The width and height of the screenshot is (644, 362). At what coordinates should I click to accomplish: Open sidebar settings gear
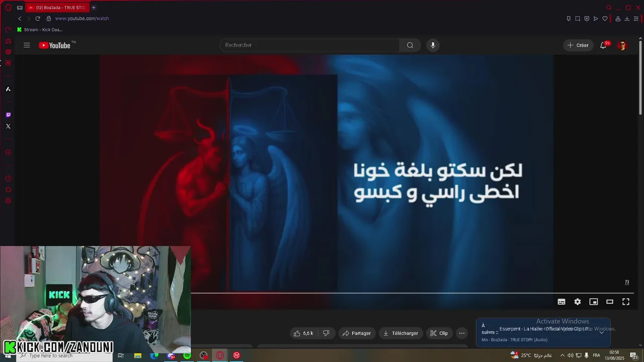coord(8,201)
